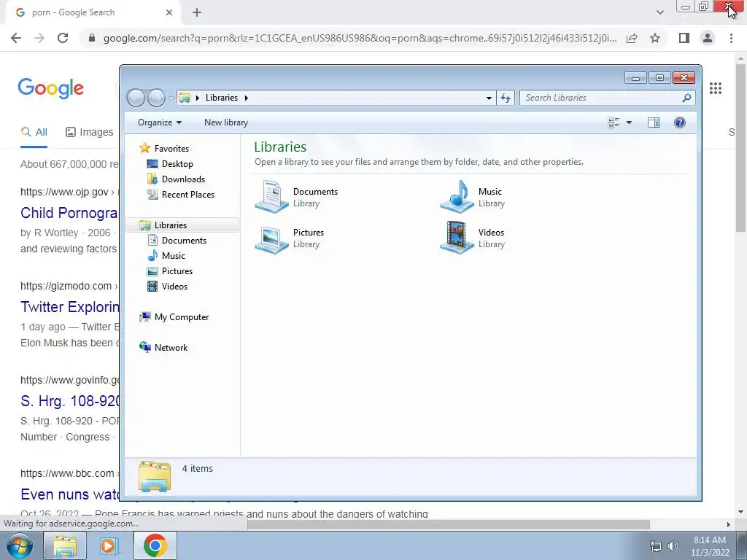
Task: Click the Explorer Forward arrow button
Action: 157,98
